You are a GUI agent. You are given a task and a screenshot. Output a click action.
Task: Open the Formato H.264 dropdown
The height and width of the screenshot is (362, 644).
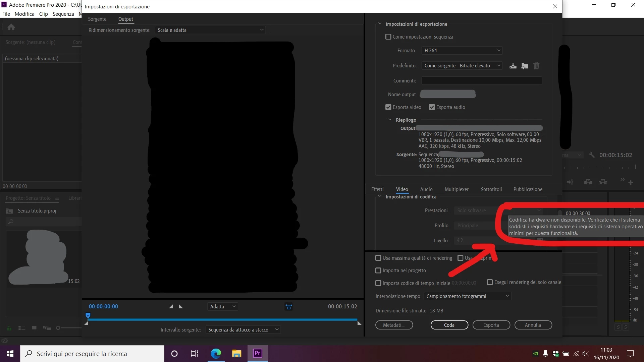462,51
